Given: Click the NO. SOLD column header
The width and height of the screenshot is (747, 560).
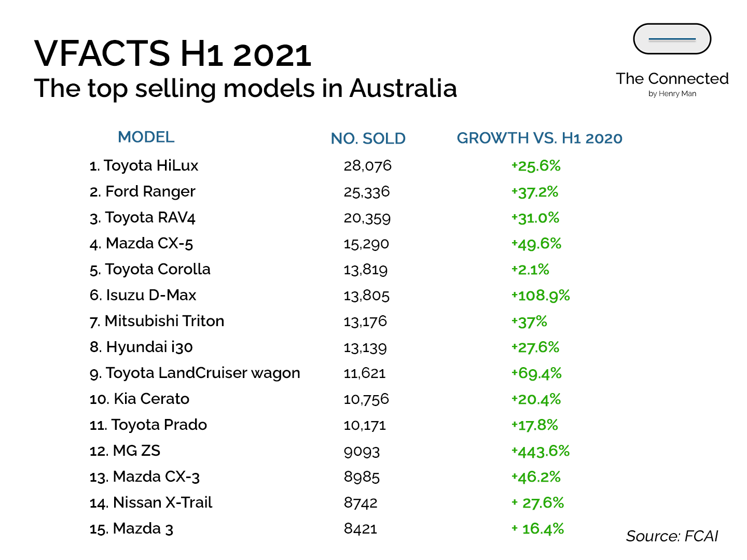Looking at the screenshot, I should point(368,138).
